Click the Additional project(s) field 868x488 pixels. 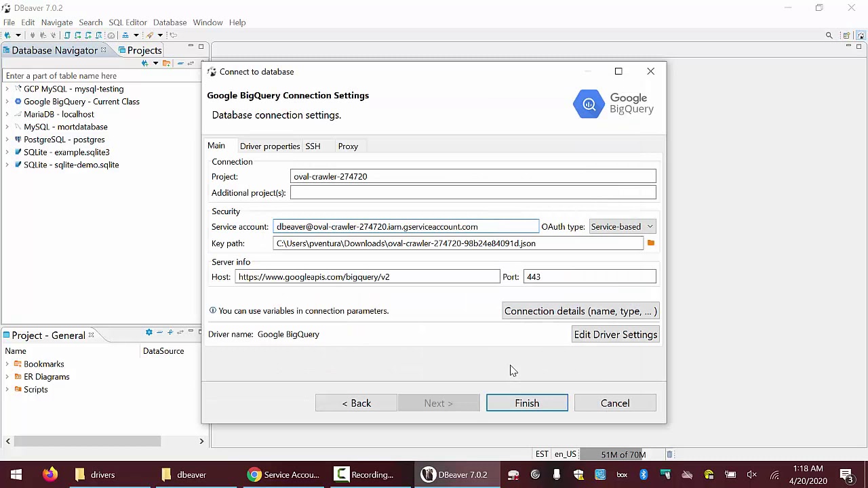point(473,192)
